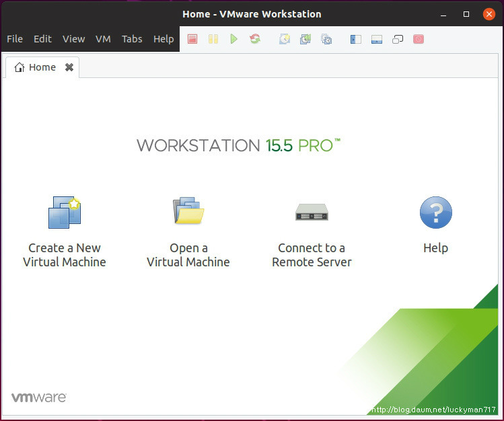Viewport: 504px width, 421px height.
Task: Click the blue question mark Help icon
Action: (436, 213)
